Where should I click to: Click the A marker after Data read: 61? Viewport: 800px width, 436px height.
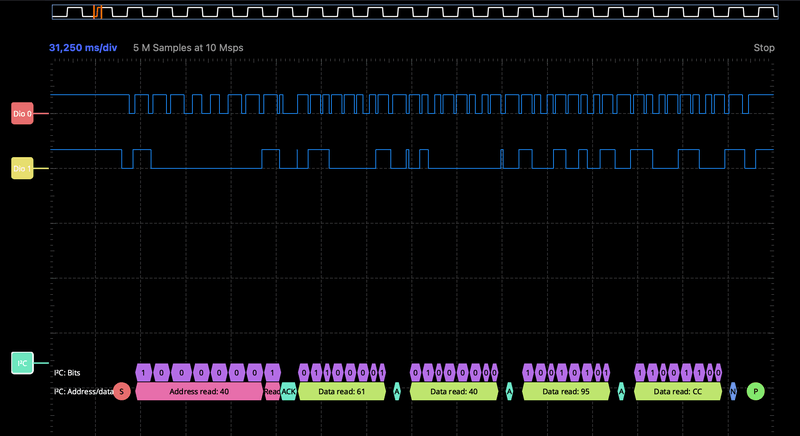(x=397, y=392)
